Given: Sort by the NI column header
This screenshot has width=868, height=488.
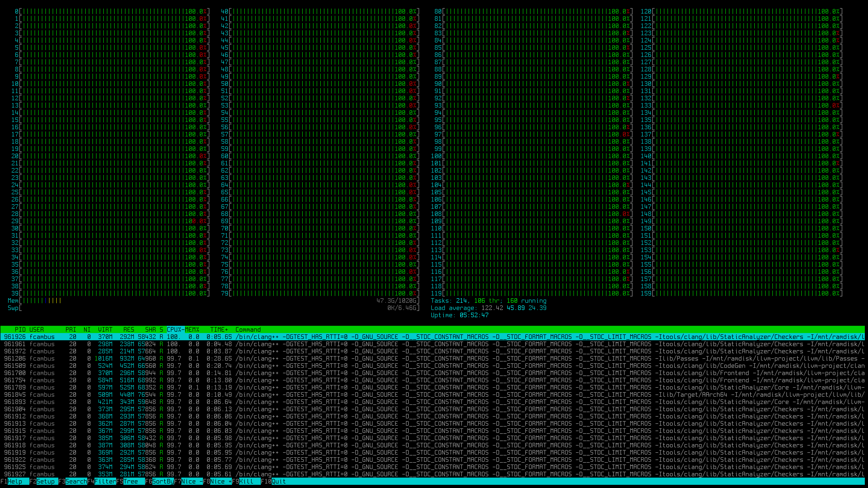Looking at the screenshot, I should point(87,329).
